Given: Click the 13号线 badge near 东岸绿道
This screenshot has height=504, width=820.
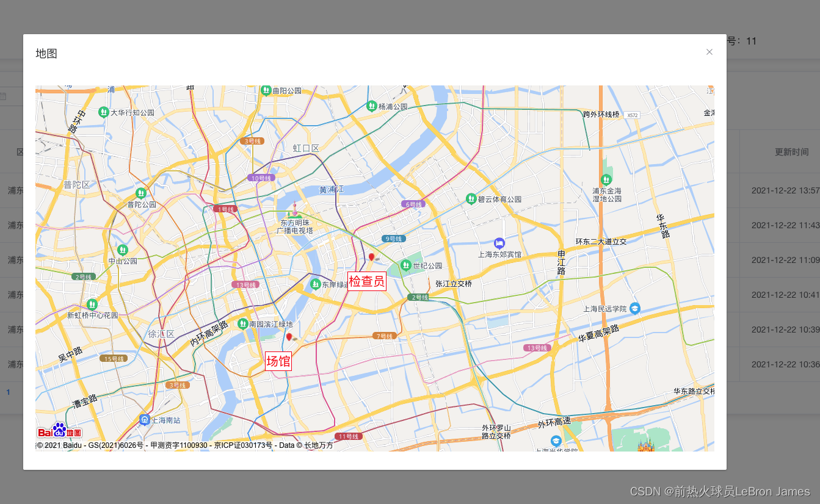Looking at the screenshot, I should (x=245, y=285).
